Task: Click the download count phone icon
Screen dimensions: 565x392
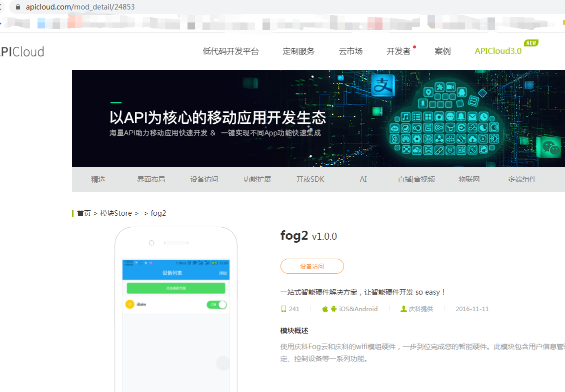Action: tap(283, 309)
